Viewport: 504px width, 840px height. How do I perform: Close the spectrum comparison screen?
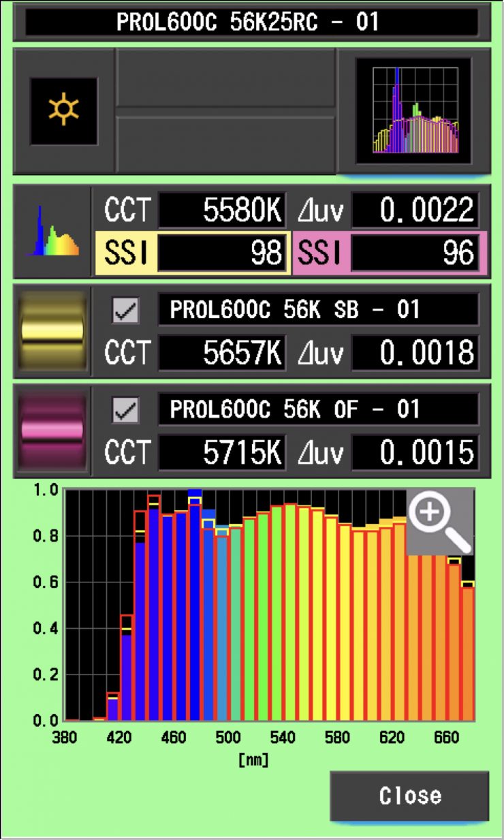point(409,795)
